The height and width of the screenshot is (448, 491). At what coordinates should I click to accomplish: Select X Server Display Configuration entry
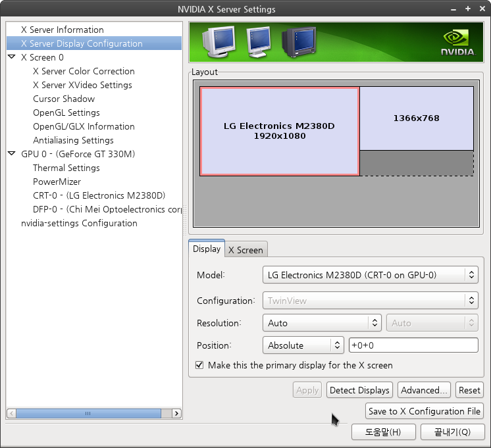tap(94, 43)
